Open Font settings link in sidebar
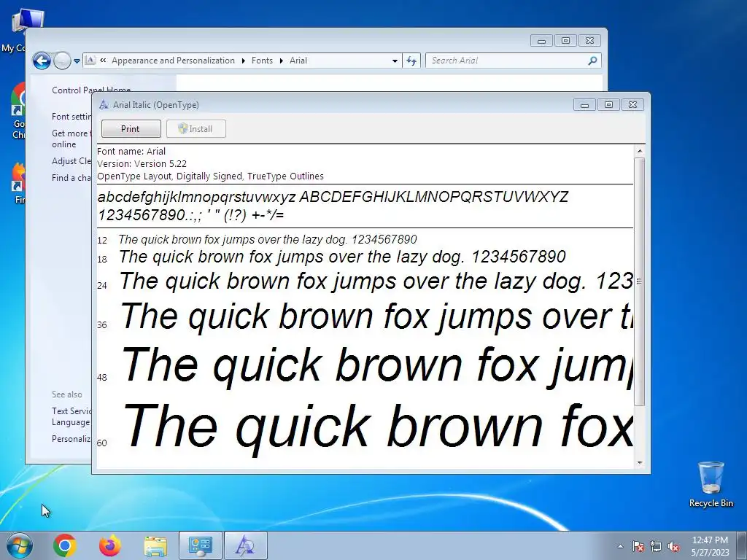Screen dimensions: 747x560 click(x=72, y=116)
